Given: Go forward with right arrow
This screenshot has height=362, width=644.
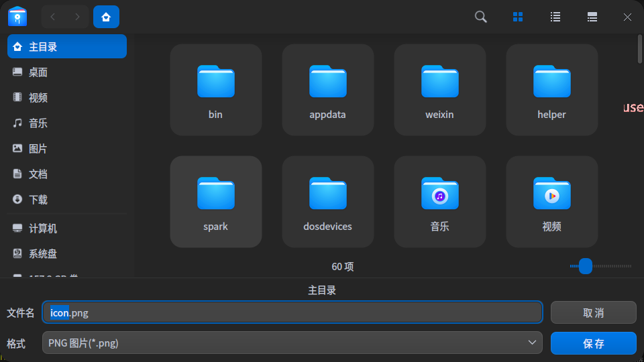Looking at the screenshot, I should pyautogui.click(x=78, y=17).
